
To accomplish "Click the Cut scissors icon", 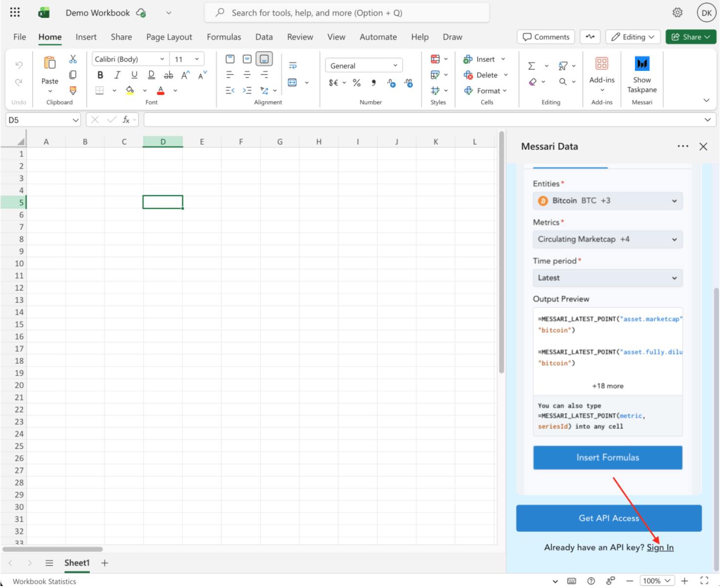I will (x=73, y=59).
